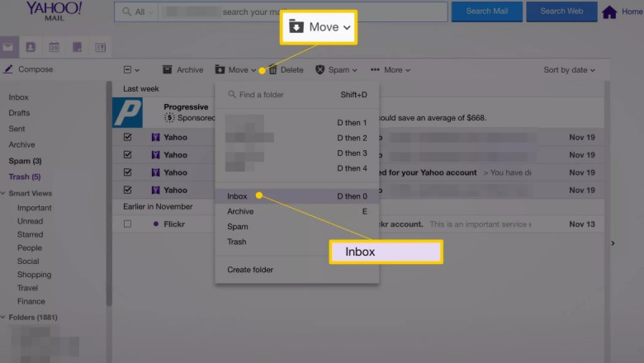Open the Notepad icon tab

pyautogui.click(x=77, y=47)
